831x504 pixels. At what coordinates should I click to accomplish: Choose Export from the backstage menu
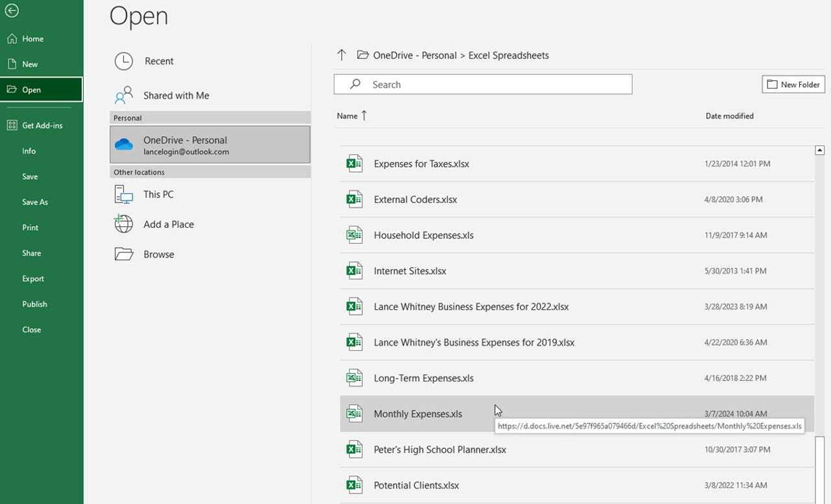33,278
